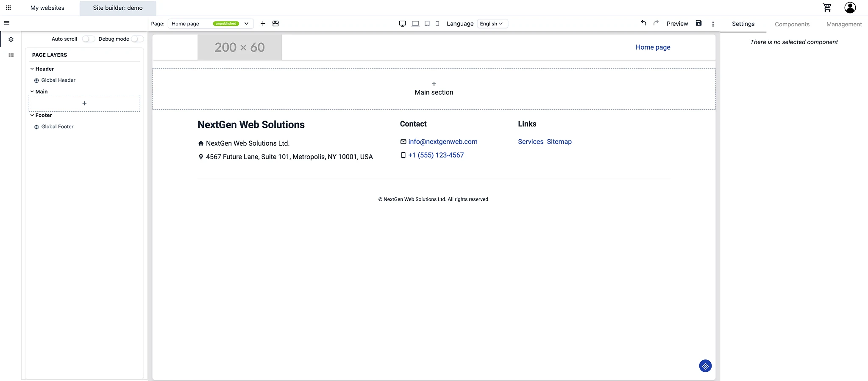Switch to the Components tab
Viewport: 868px width, 381px height.
tap(792, 24)
